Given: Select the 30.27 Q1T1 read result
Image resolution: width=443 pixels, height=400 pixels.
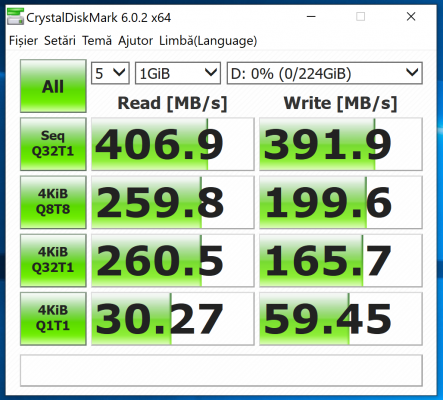Looking at the screenshot, I should [173, 319].
